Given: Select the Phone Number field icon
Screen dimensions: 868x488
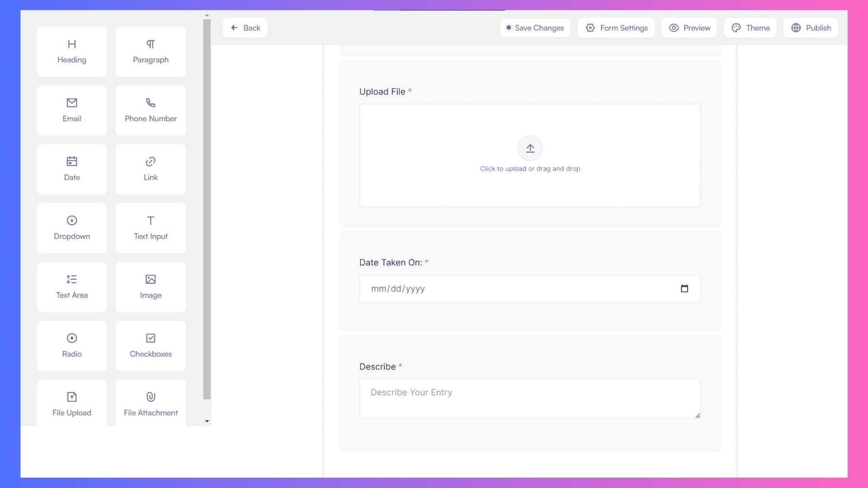Looking at the screenshot, I should (x=151, y=103).
